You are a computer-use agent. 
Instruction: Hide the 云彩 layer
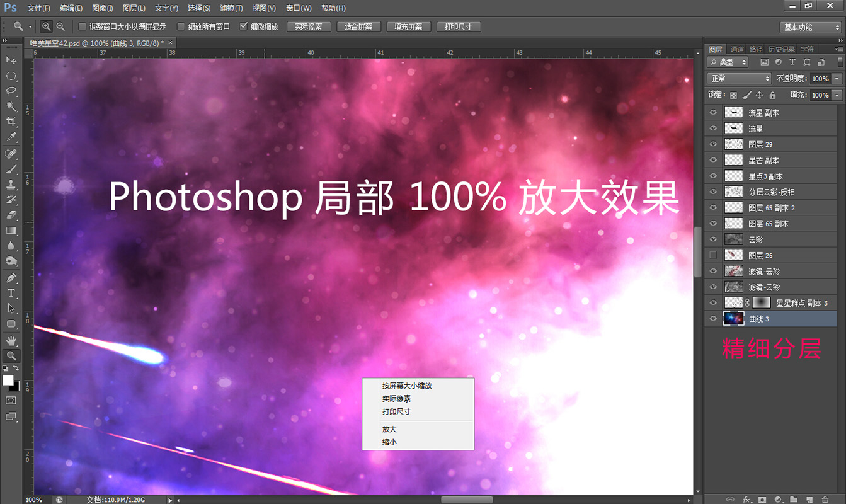(x=713, y=239)
